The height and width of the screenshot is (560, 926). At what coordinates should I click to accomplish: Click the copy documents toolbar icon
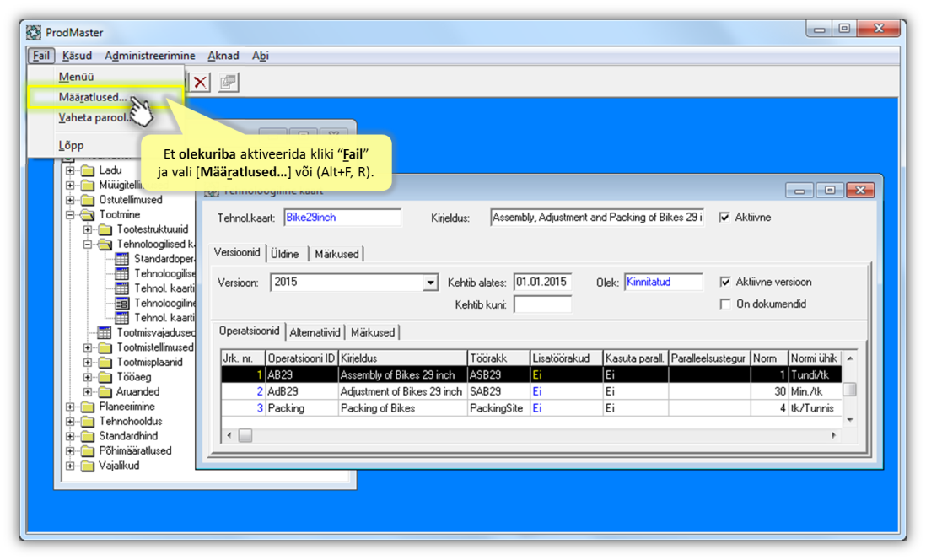(228, 82)
